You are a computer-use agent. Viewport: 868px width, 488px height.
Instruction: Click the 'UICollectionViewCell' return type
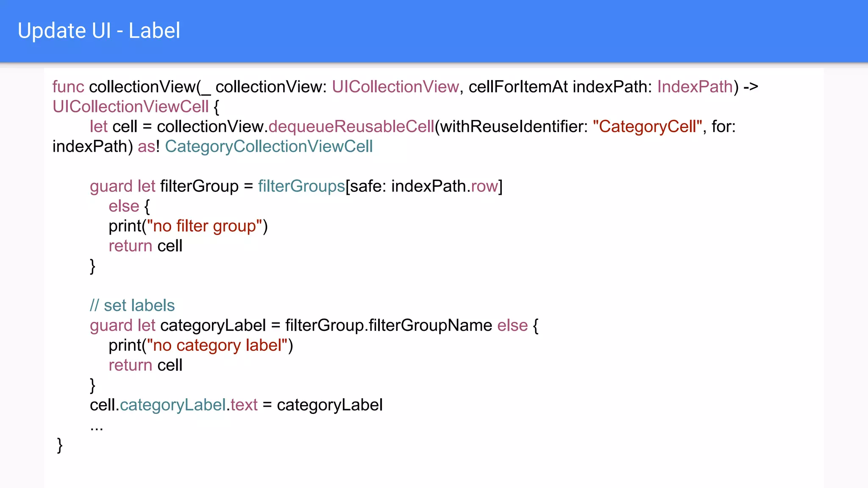click(x=131, y=107)
